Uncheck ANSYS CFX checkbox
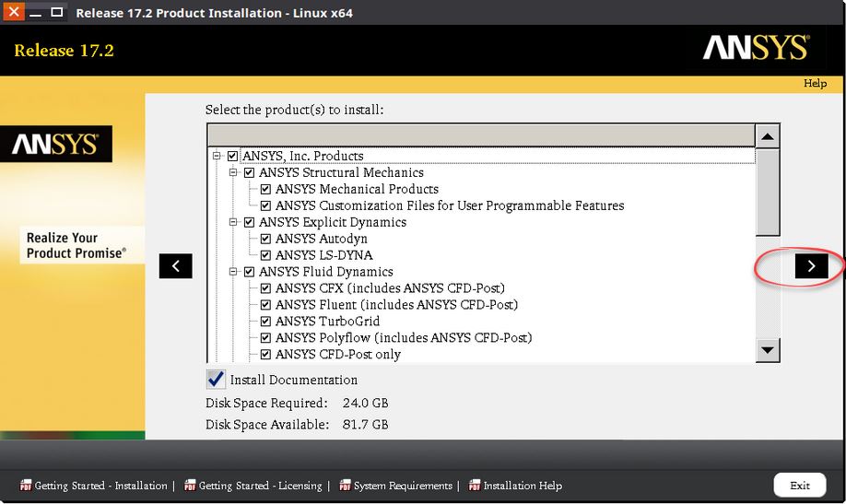The height and width of the screenshot is (504, 846). click(x=265, y=288)
